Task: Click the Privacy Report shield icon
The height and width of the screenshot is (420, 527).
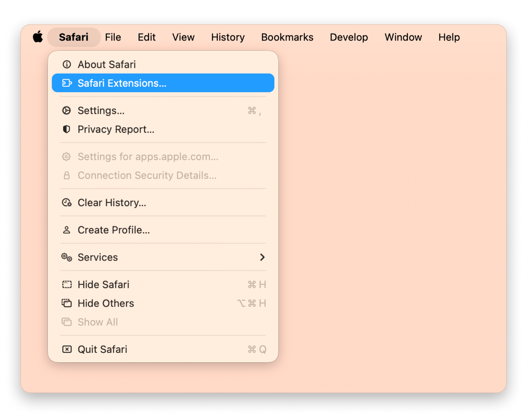Action: coord(67,129)
